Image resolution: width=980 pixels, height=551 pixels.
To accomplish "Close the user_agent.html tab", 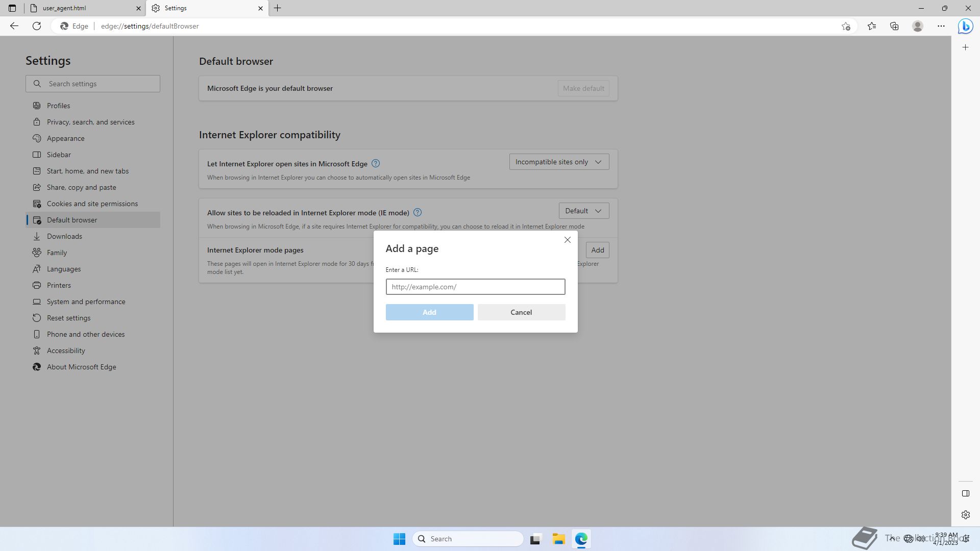I will (138, 8).
